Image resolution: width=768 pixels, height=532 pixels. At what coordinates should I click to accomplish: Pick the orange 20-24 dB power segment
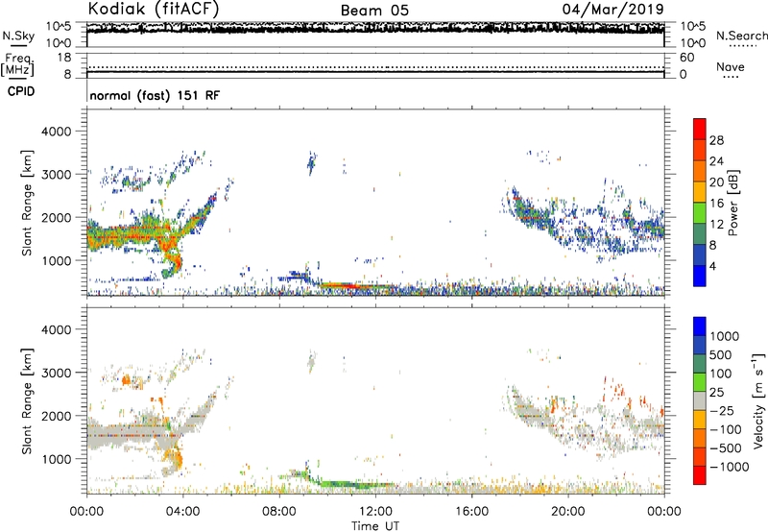tap(700, 172)
